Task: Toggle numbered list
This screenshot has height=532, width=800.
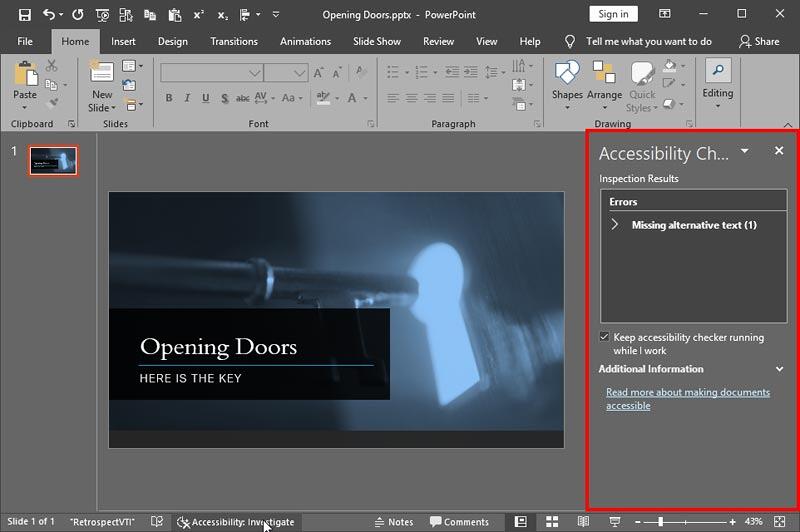Action: pos(421,72)
